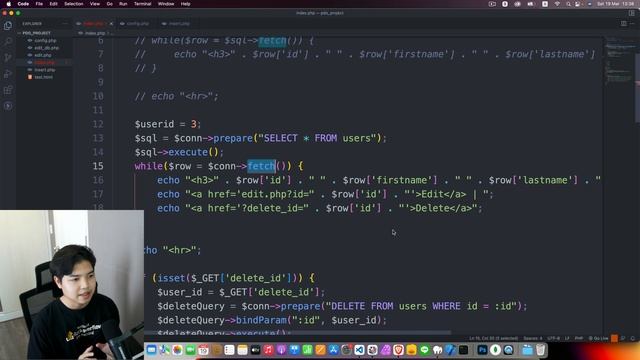Screen dimensions: 640x360
Task: Open the App Store from the Dock
Action: [333, 350]
